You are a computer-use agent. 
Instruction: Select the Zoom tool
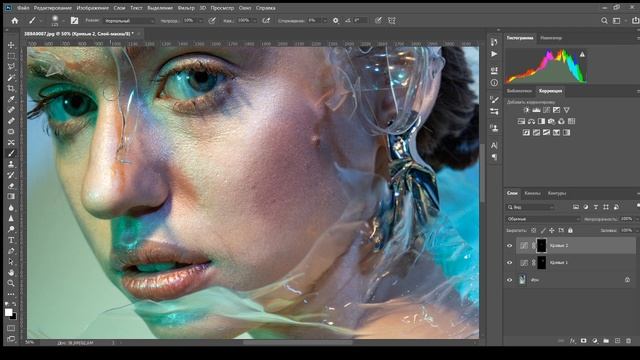[11, 283]
